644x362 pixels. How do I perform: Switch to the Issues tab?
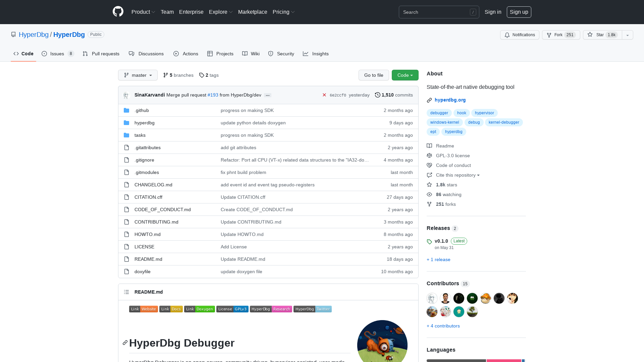pyautogui.click(x=58, y=54)
